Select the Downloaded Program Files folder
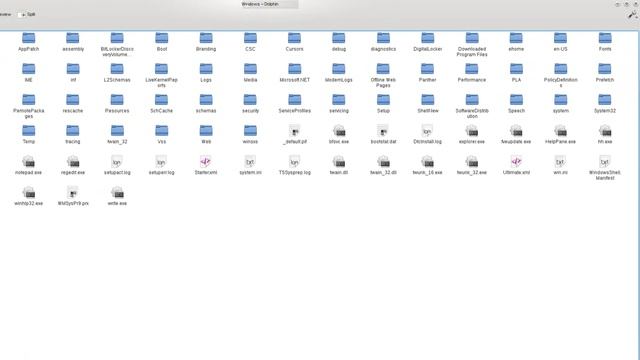 coord(472,38)
